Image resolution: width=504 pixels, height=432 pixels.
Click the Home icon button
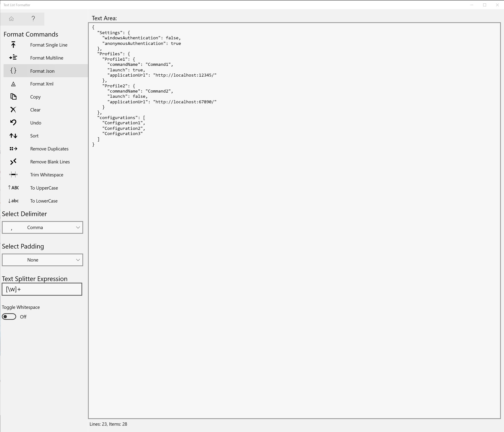tap(11, 19)
